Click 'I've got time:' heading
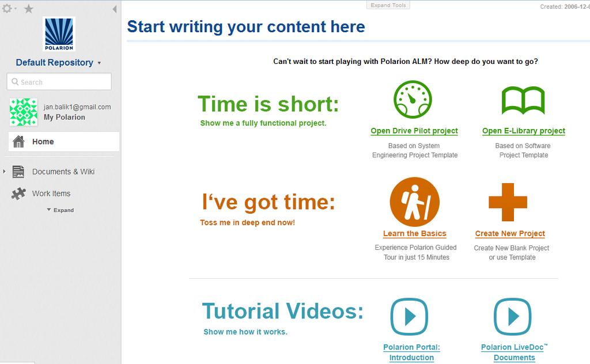Image resolution: width=590 pixels, height=364 pixels. (268, 202)
